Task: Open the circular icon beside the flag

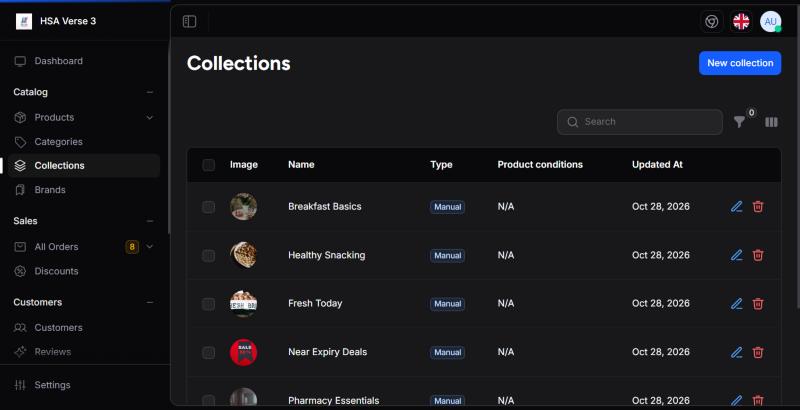Action: 712,21
